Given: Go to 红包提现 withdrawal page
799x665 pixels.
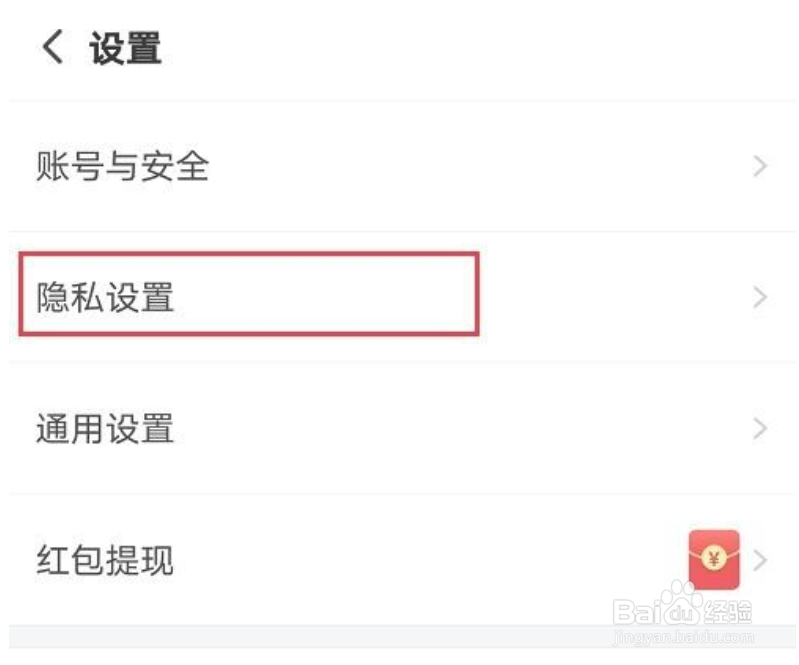Looking at the screenshot, I should pyautogui.click(x=105, y=560).
